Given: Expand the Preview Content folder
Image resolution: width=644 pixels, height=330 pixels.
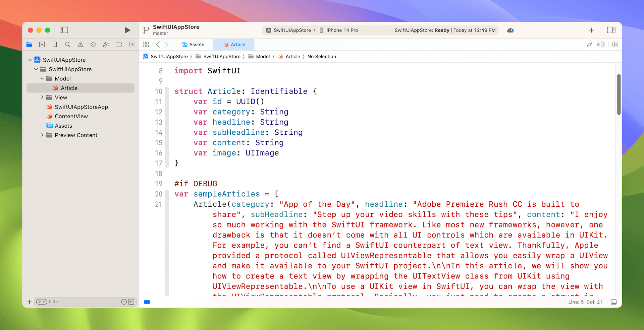Looking at the screenshot, I should [x=42, y=135].
